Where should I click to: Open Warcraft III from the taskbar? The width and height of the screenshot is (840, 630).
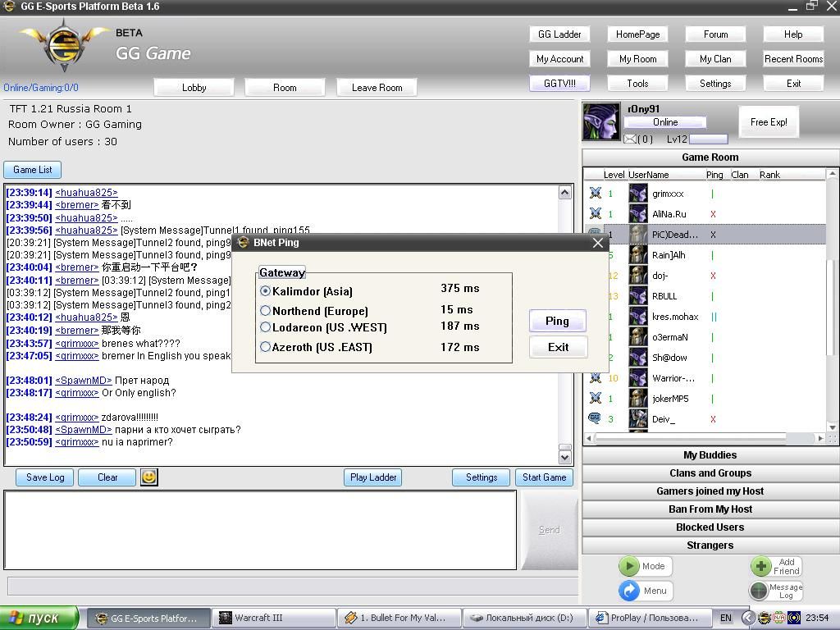coord(274,618)
